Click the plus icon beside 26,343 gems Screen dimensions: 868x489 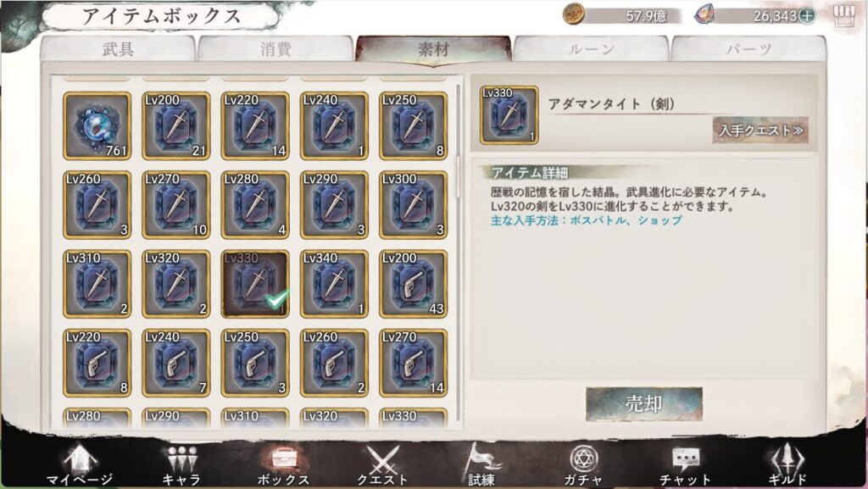tap(807, 16)
